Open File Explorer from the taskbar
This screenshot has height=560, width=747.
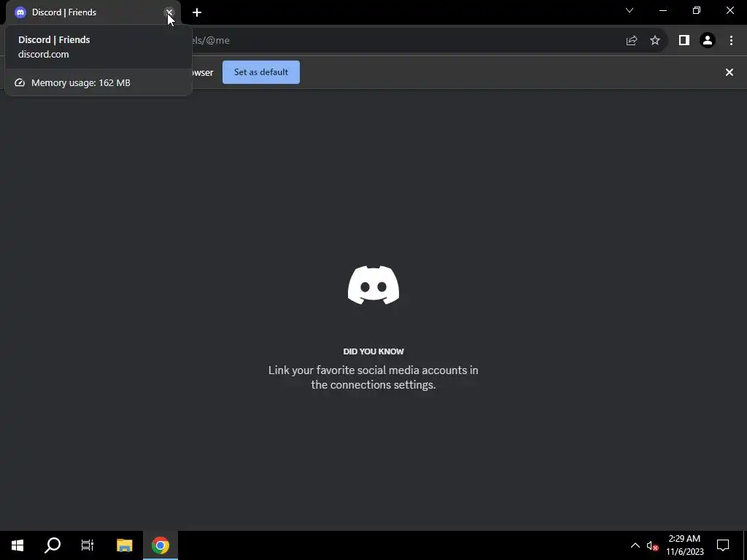[x=124, y=545]
